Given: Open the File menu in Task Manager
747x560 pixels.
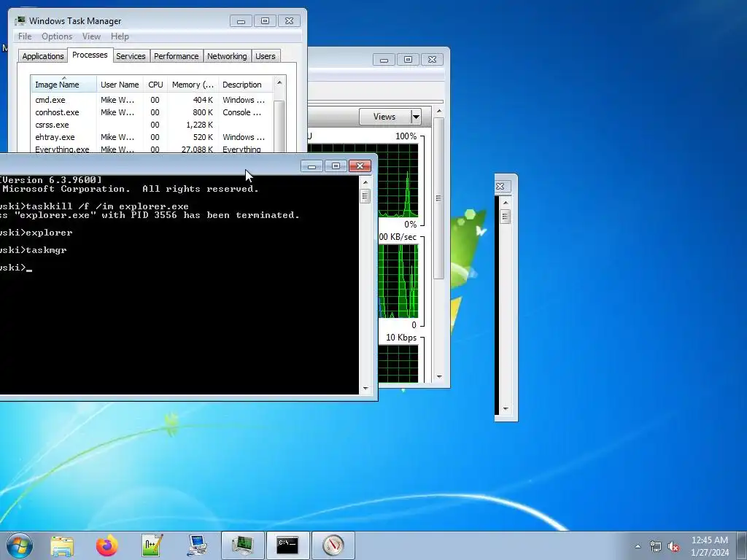Looking at the screenshot, I should tap(25, 36).
